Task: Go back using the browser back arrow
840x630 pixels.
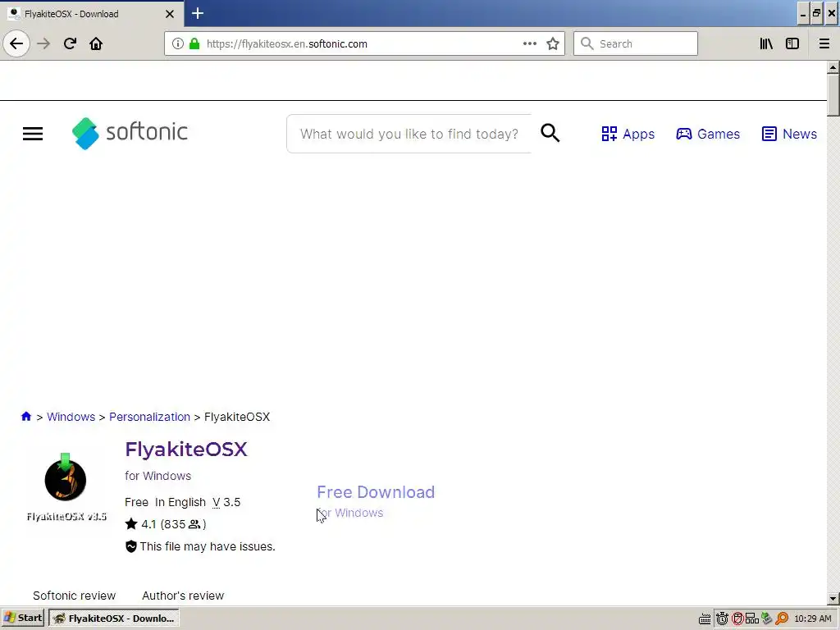Action: (x=16, y=43)
